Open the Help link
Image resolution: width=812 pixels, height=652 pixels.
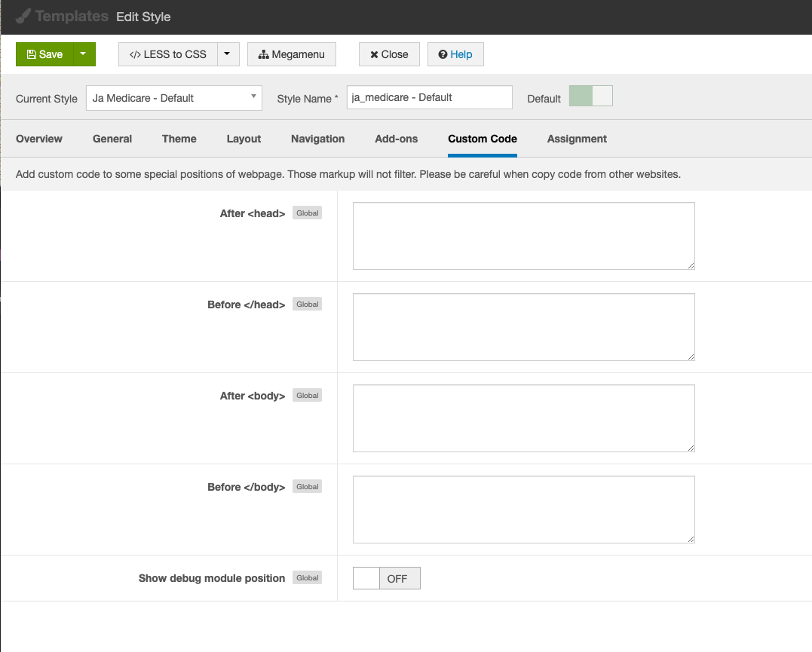coord(455,54)
